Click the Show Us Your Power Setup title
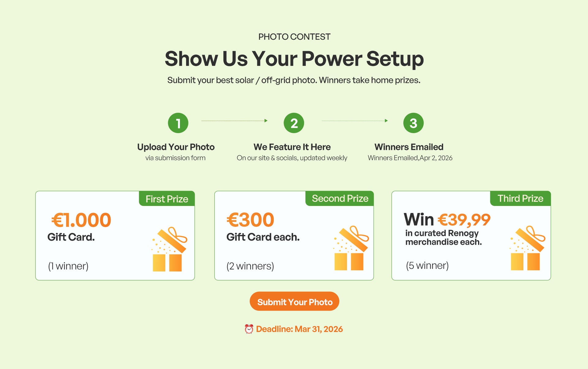The image size is (588, 369). pyautogui.click(x=294, y=59)
